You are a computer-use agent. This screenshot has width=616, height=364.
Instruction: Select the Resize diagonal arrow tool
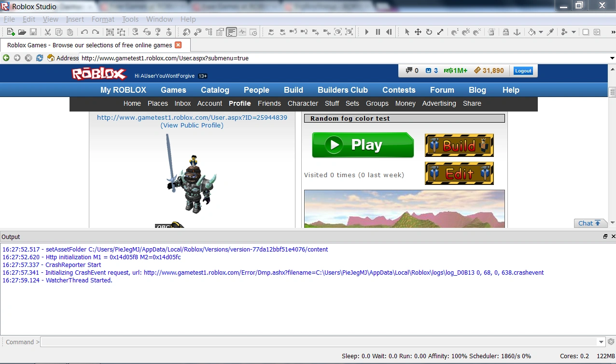(440, 32)
